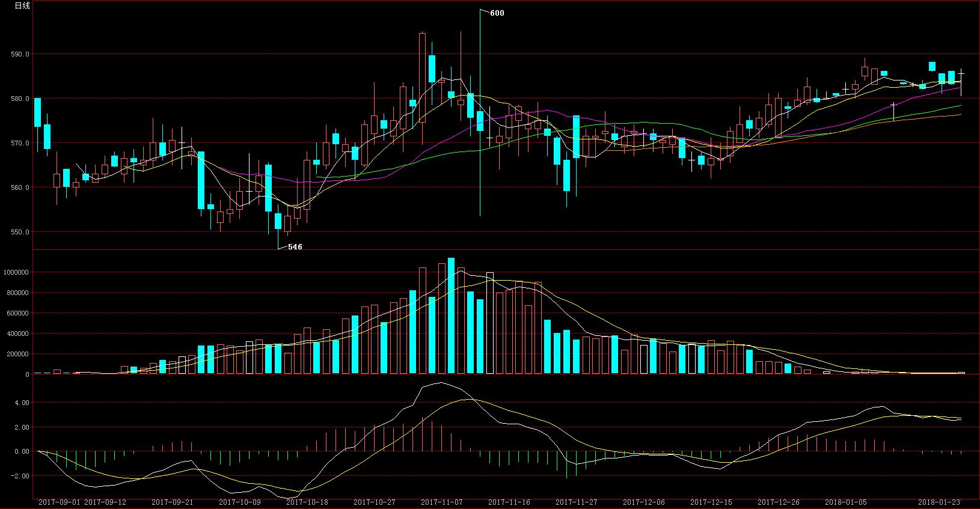Click the 560.0 price axis label
The width and height of the screenshot is (980, 509).
20,187
